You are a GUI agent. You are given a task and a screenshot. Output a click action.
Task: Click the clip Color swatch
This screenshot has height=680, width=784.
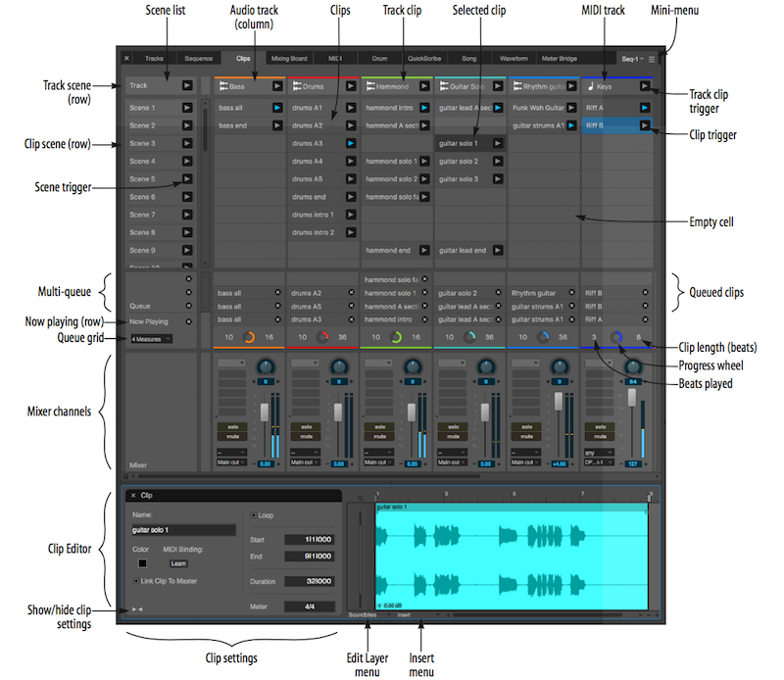coord(142,563)
